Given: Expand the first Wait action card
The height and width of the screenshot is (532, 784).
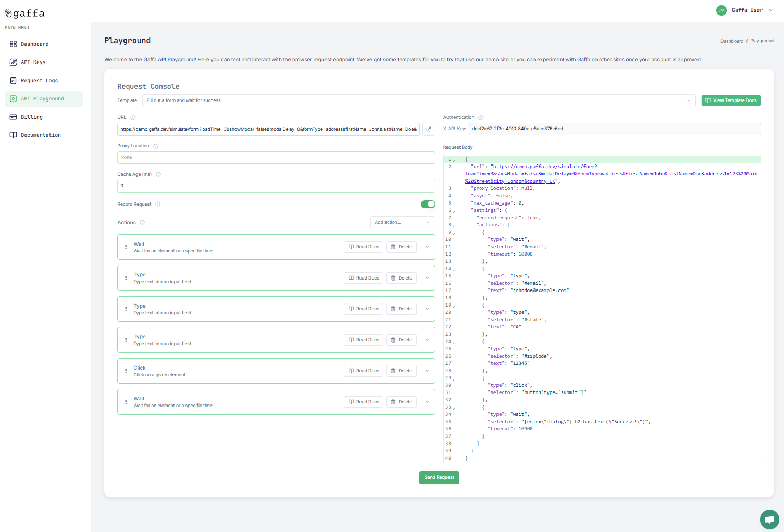Looking at the screenshot, I should click(427, 247).
